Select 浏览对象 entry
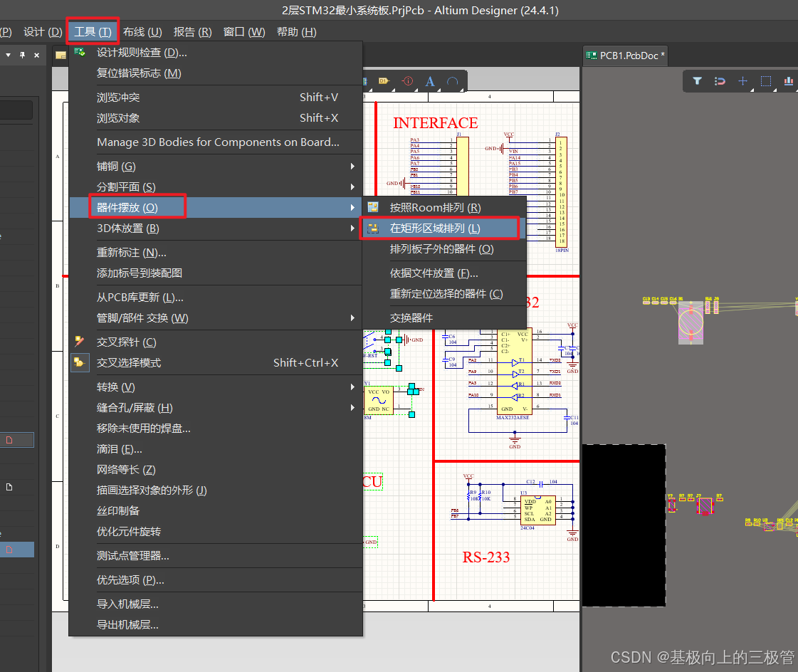798x672 pixels. (x=216, y=117)
